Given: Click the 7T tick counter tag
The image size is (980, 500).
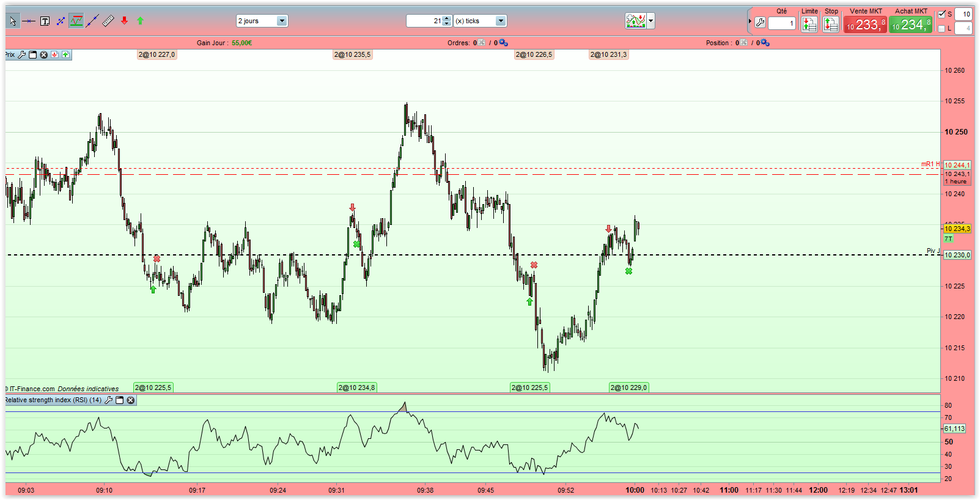Looking at the screenshot, I should pyautogui.click(x=948, y=238).
